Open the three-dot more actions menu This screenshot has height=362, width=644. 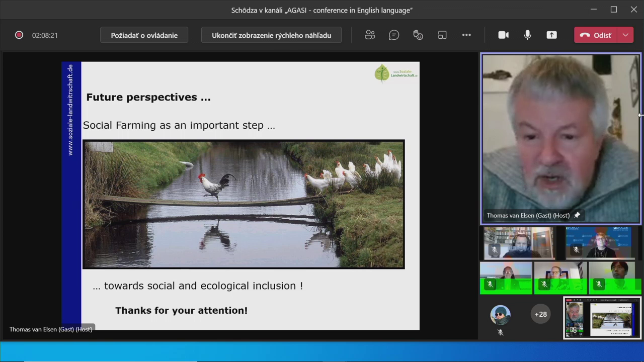click(466, 35)
